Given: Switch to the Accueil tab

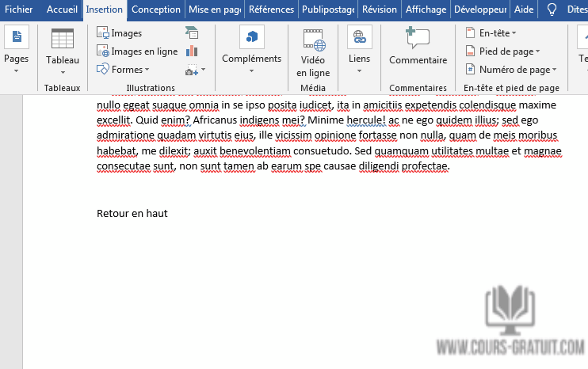Looking at the screenshot, I should tap(62, 10).
